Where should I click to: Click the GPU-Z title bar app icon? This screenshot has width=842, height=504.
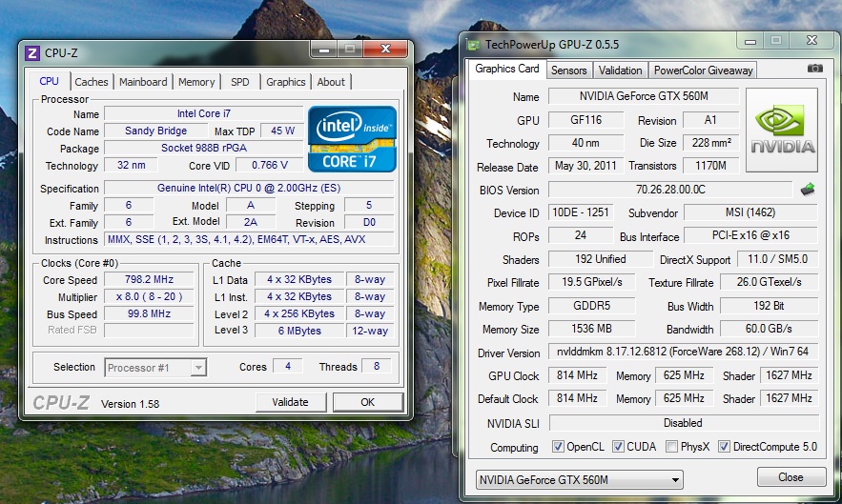click(x=474, y=45)
